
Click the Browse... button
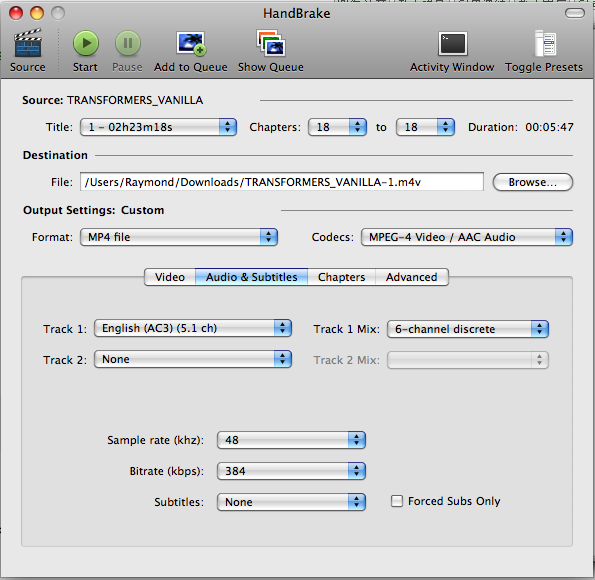tap(533, 182)
